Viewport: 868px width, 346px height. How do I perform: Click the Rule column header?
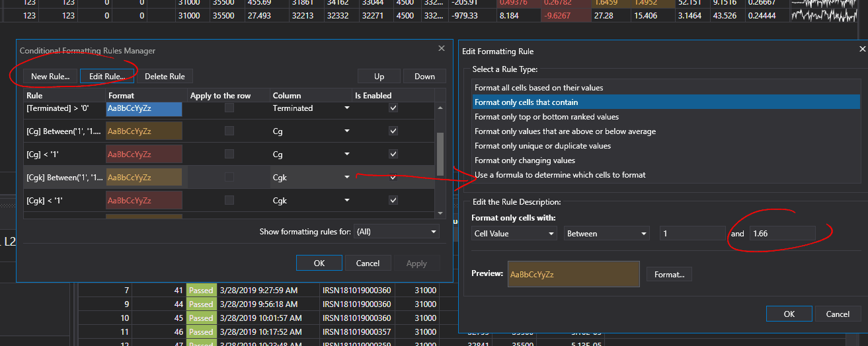[x=65, y=96]
